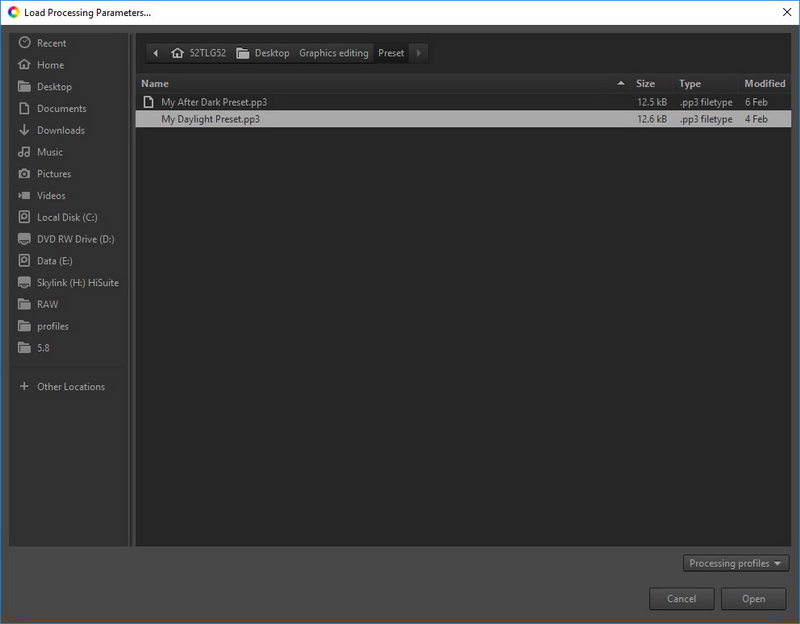800x624 pixels.
Task: Click the Recent clock icon in sidebar
Action: (25, 43)
